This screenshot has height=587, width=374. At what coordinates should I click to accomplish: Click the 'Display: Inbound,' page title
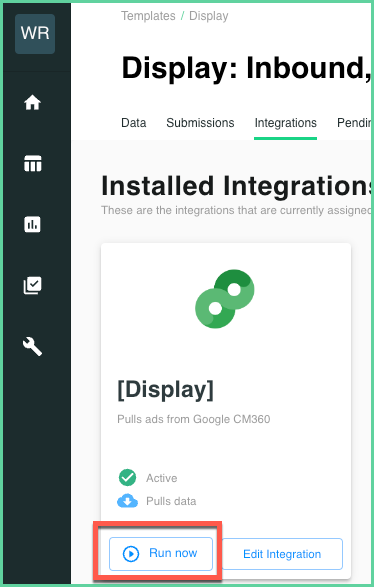[246, 68]
